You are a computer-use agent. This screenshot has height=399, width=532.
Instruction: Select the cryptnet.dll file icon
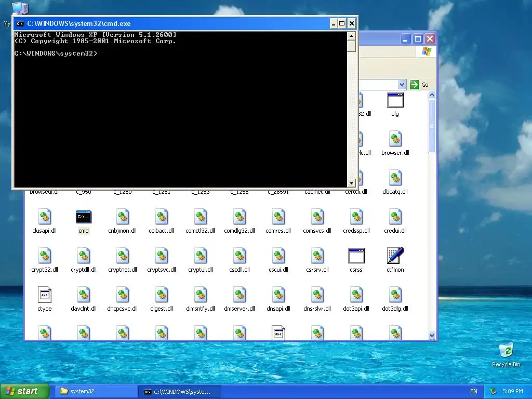pyautogui.click(x=123, y=256)
